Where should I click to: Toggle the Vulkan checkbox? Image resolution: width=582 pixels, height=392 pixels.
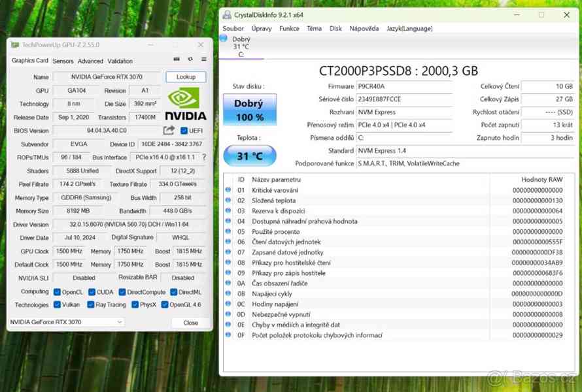pyautogui.click(x=57, y=304)
